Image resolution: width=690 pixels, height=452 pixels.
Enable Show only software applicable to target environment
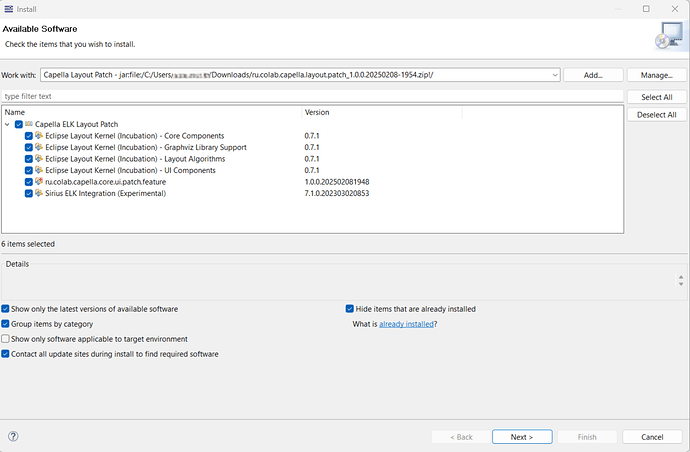(6, 339)
